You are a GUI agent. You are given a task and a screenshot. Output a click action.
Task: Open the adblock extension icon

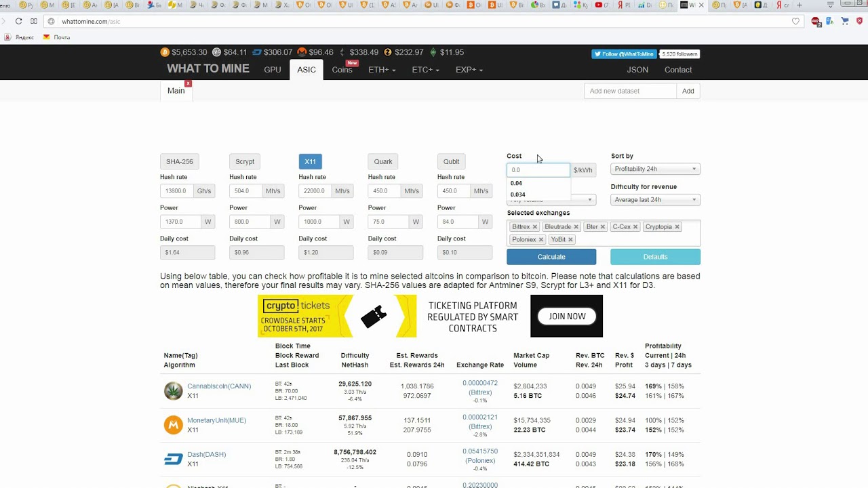click(816, 21)
